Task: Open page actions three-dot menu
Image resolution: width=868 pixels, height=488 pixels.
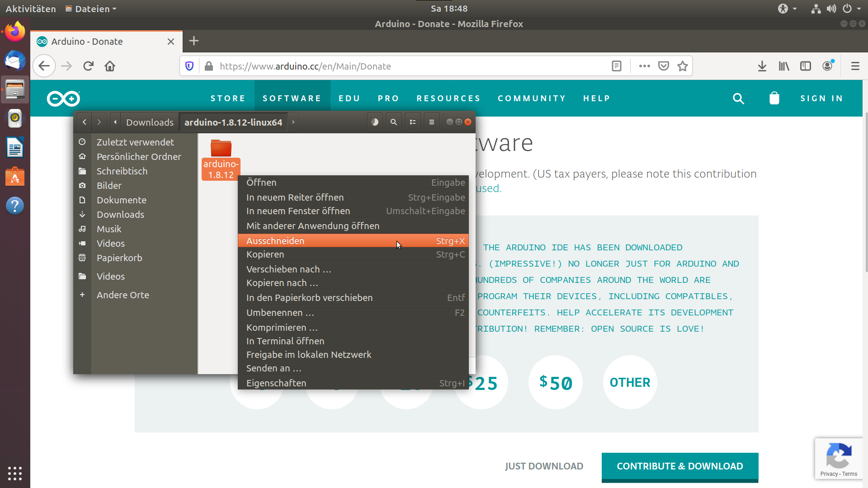Action: (645, 66)
